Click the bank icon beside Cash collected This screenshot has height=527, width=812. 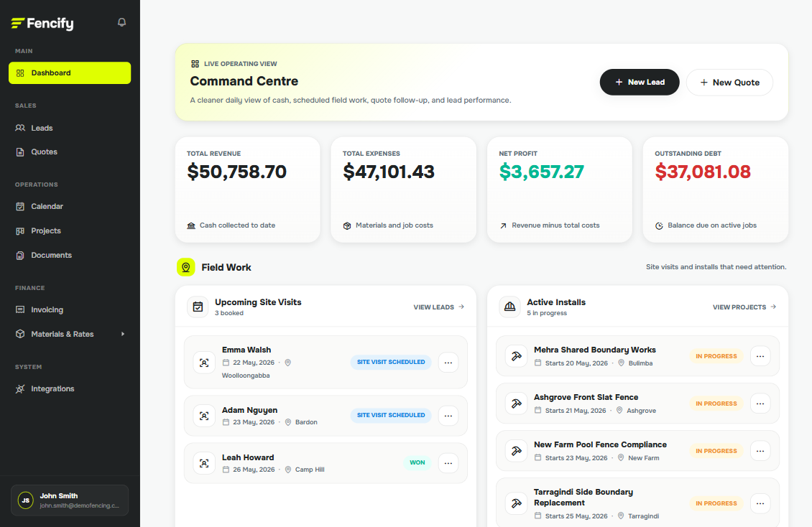[191, 225]
